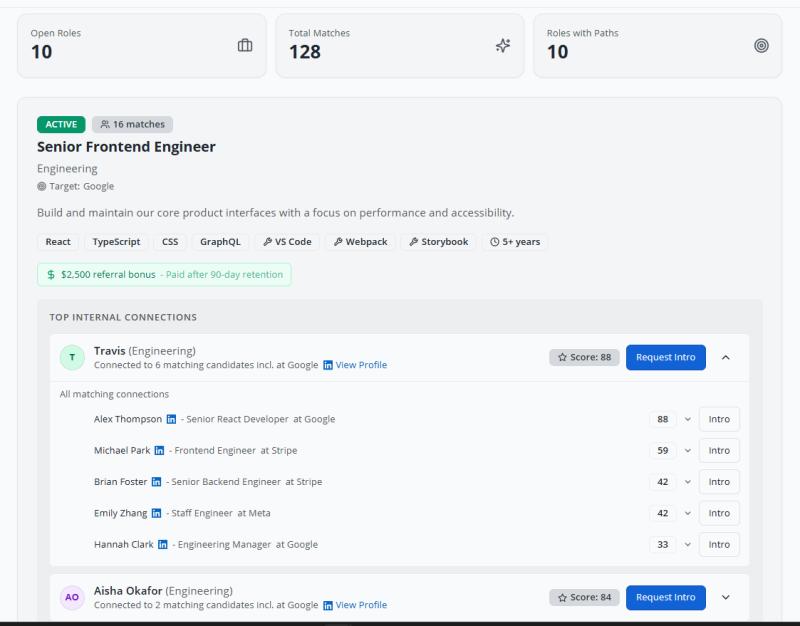Click the sparkle icon in Total Matches
This screenshot has height=626, width=800.
(503, 46)
